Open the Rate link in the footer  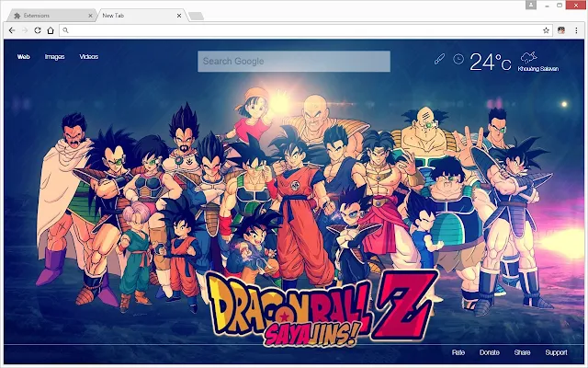(458, 352)
